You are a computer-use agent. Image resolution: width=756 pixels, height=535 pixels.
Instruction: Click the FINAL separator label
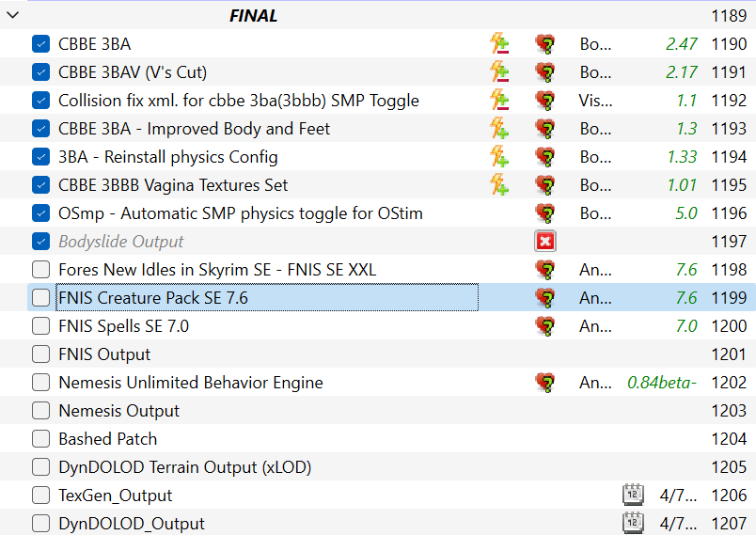pyautogui.click(x=253, y=15)
